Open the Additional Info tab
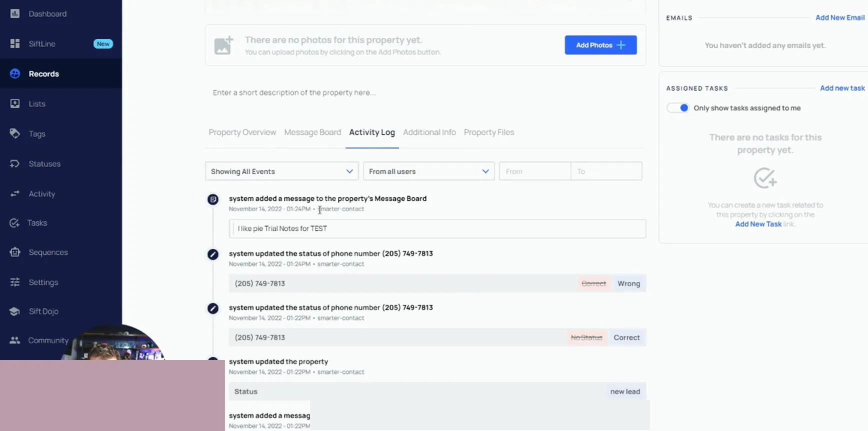The height and width of the screenshot is (431, 868). (x=429, y=132)
